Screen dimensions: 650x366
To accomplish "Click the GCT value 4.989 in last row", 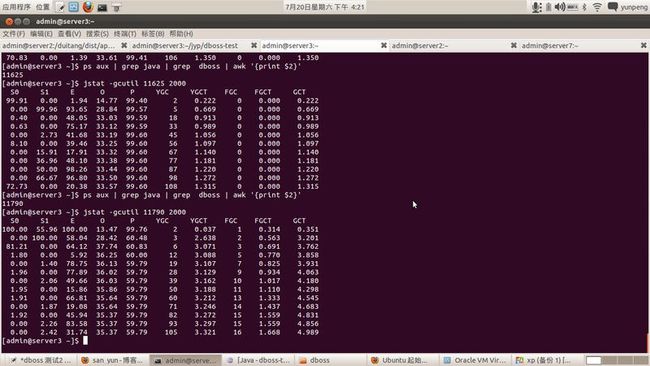I will [x=308, y=332].
